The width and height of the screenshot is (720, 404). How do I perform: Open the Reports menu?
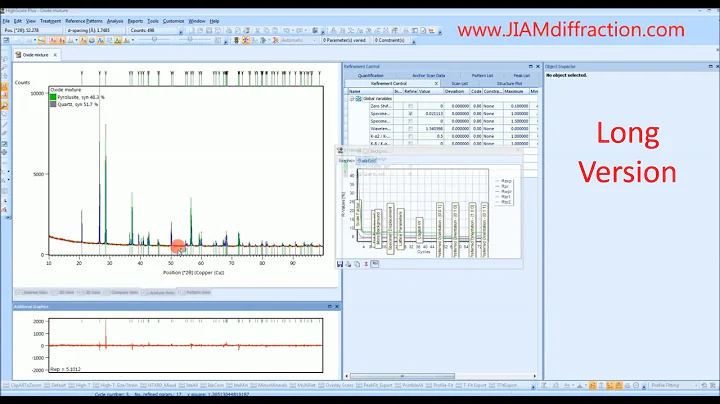pos(135,21)
